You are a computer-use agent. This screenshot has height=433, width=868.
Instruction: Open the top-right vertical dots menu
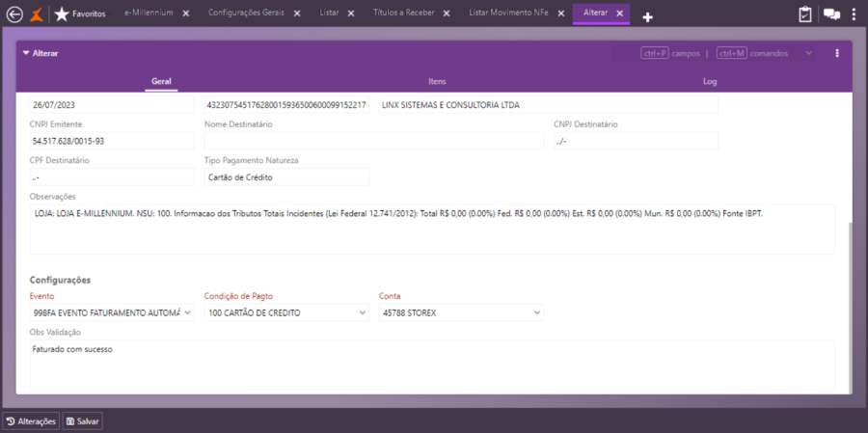[854, 14]
